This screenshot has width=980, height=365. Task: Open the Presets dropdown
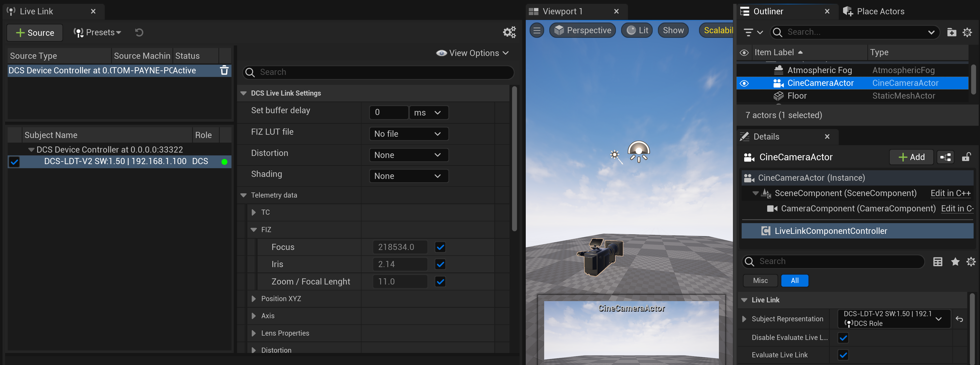pos(97,32)
